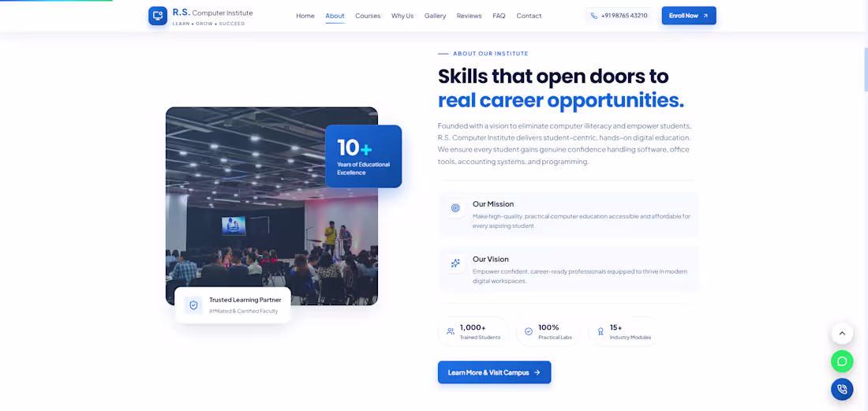Click the Our Mission target icon
The height and width of the screenshot is (411, 868).
455,208
